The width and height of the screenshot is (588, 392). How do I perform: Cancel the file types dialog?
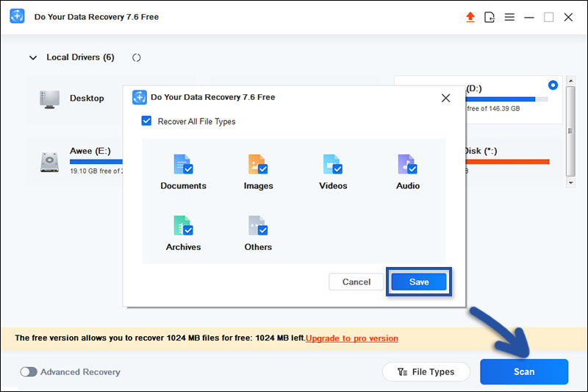[356, 282]
